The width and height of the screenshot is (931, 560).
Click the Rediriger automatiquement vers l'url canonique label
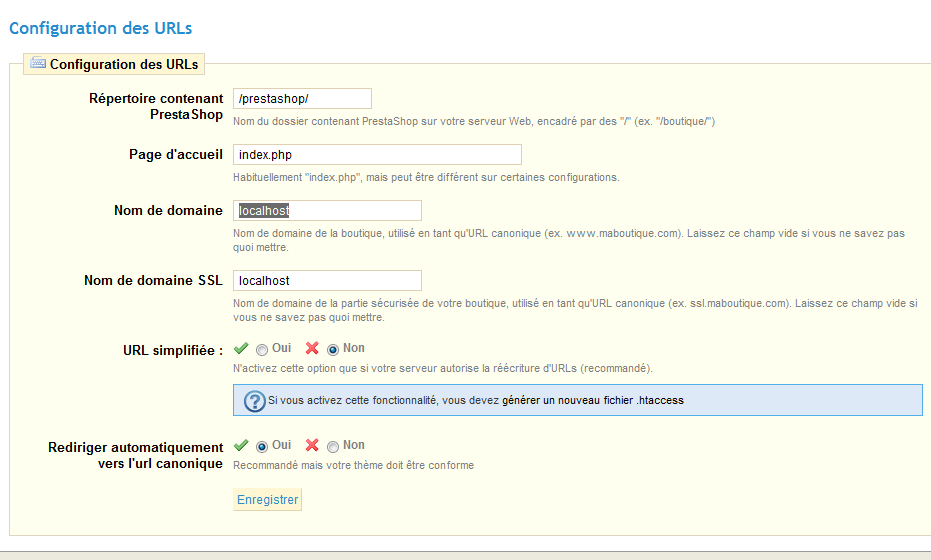pos(135,455)
